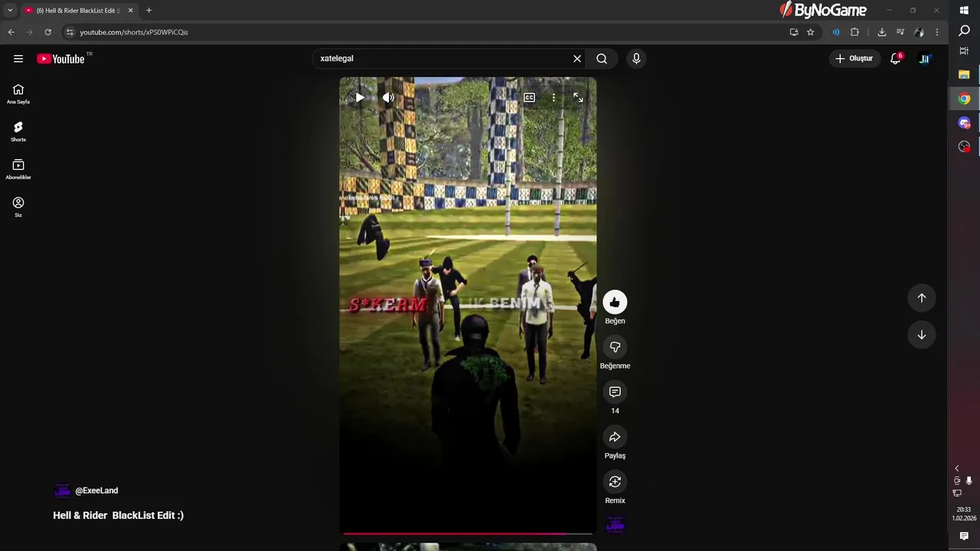Open the Chrome profile avatar

tap(919, 32)
